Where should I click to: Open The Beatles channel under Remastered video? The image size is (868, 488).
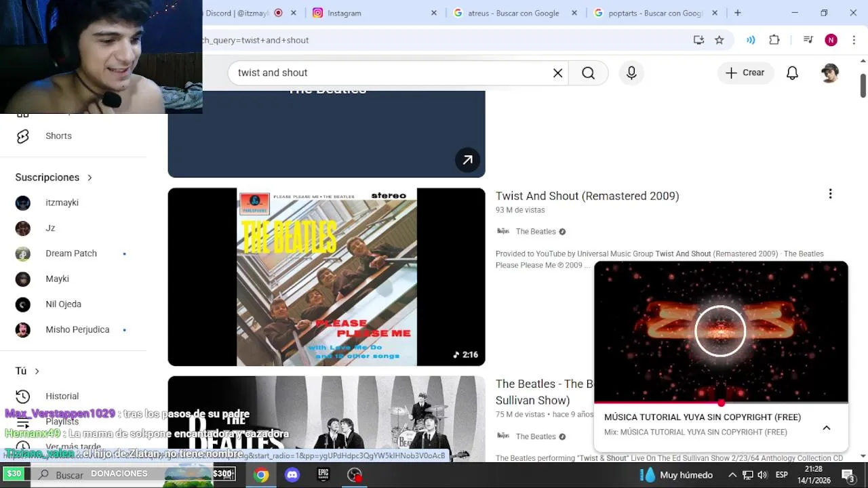coord(535,232)
